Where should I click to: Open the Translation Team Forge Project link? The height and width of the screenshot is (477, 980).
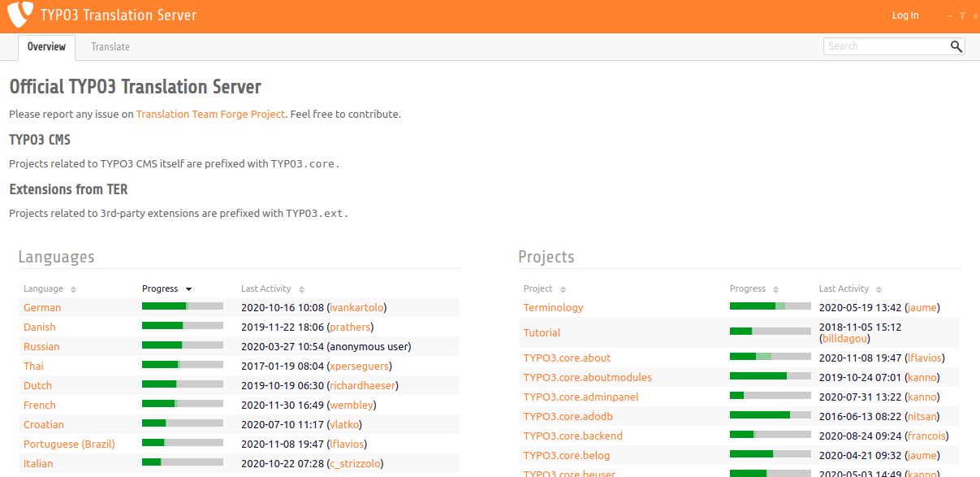(210, 114)
